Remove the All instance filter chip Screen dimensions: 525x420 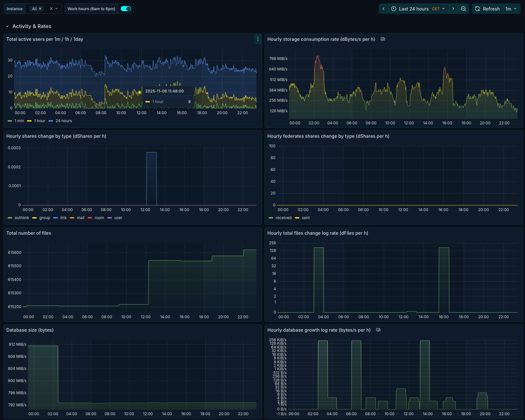(40, 9)
